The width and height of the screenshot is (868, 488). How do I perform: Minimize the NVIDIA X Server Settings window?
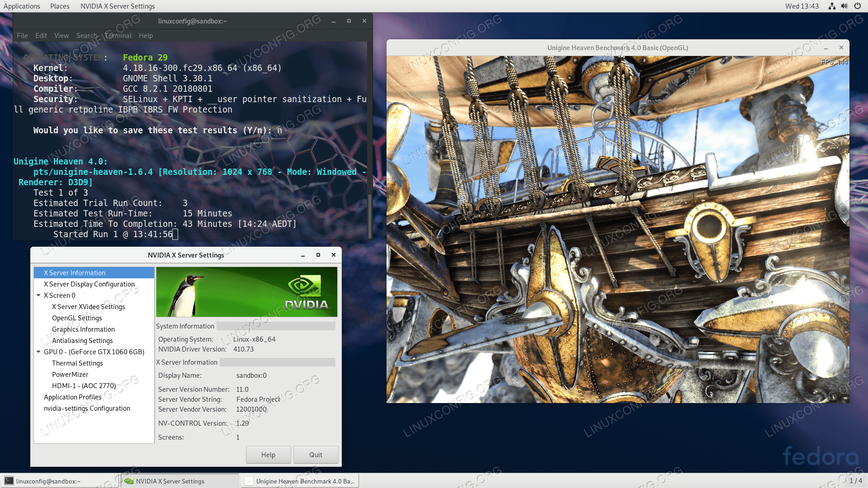[303, 255]
